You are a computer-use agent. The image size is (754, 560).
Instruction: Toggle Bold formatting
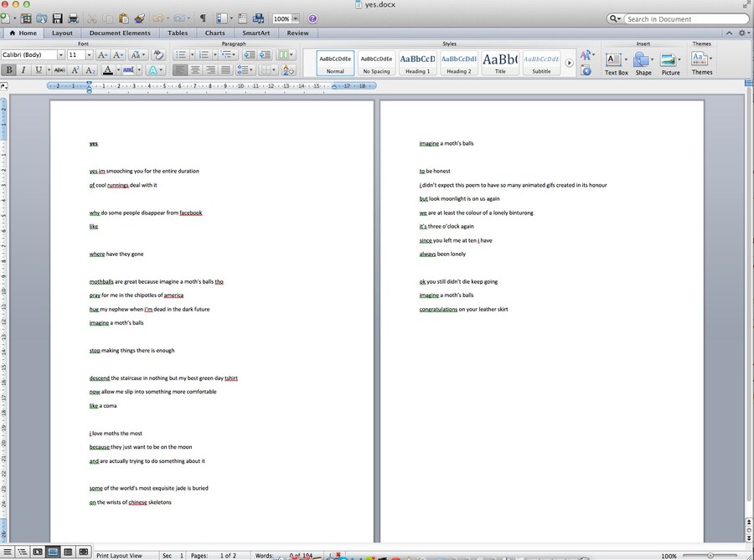coord(9,70)
